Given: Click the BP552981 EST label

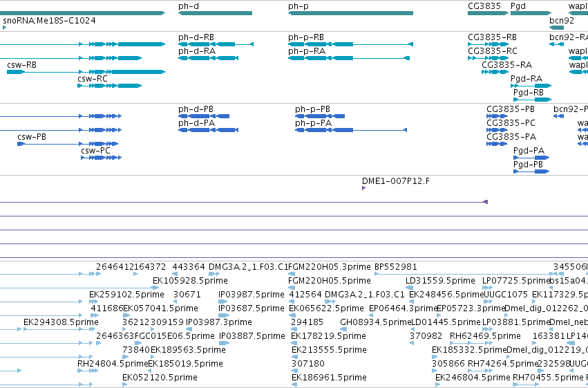Looking at the screenshot, I should (396, 267).
